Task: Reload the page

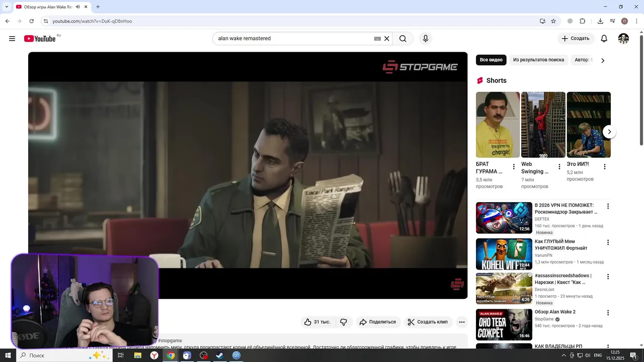Action: click(31, 21)
